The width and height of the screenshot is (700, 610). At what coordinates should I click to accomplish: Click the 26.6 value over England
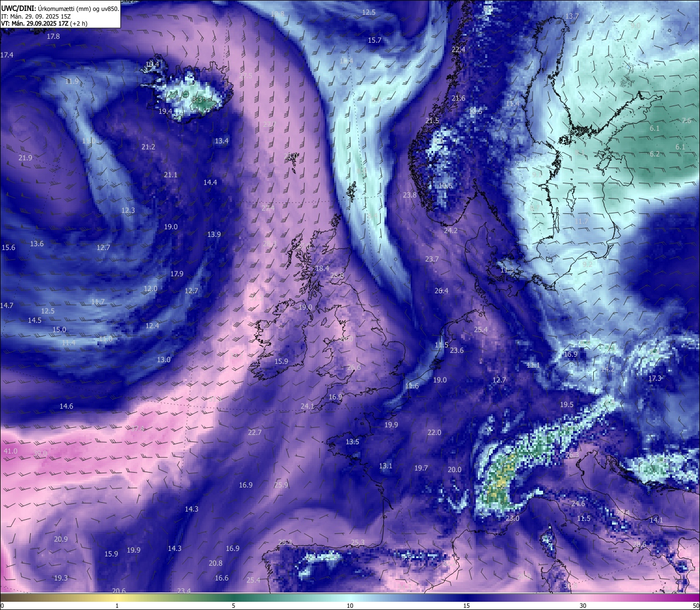pyautogui.click(x=354, y=368)
